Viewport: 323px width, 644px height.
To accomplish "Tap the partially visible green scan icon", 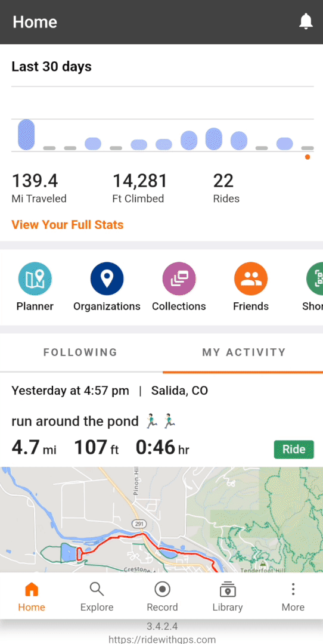I will (315, 279).
